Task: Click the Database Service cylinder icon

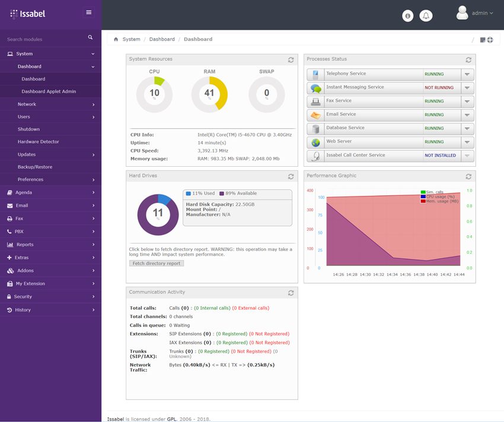Action: [315, 129]
